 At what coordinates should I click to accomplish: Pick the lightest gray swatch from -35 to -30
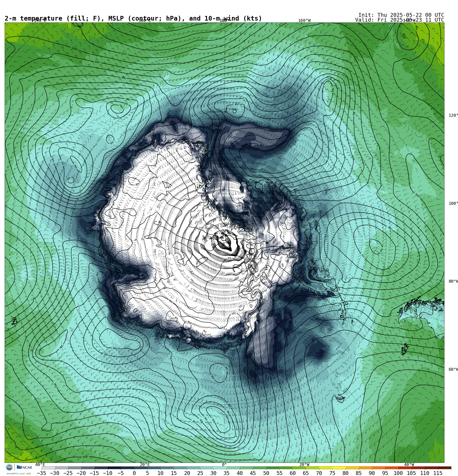pyautogui.click(x=48, y=468)
